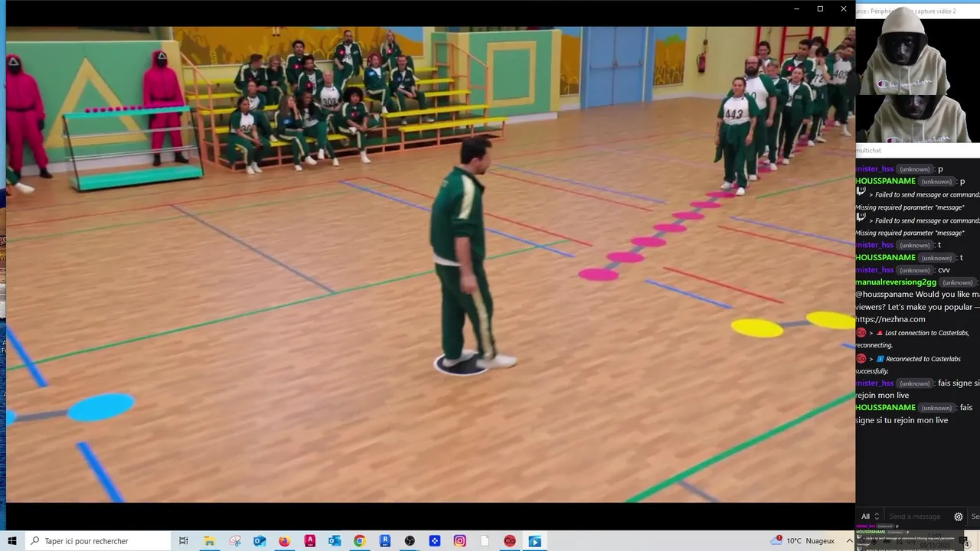
Task: Open multichat settings gear icon
Action: (x=958, y=517)
